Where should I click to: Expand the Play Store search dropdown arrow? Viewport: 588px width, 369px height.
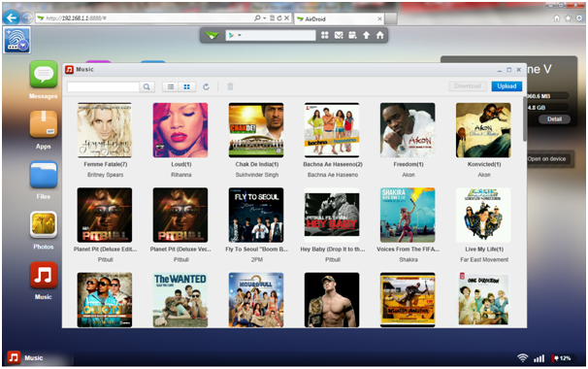[240, 35]
